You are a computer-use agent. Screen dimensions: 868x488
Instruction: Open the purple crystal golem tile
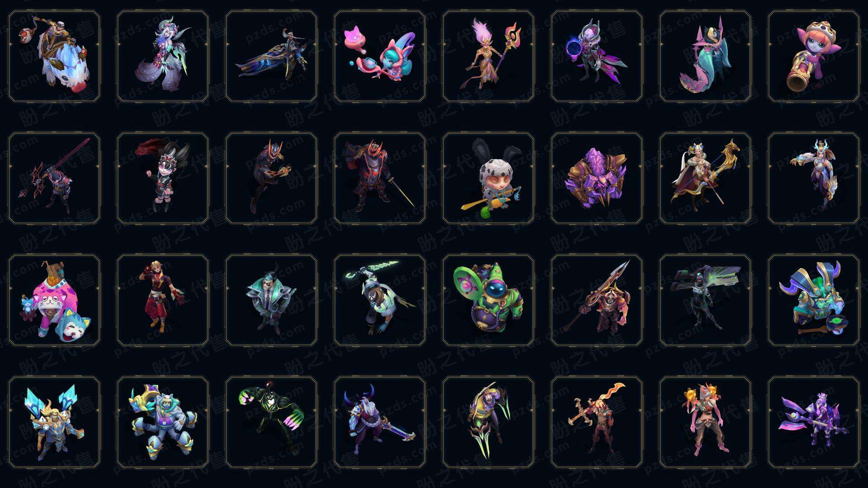click(597, 178)
